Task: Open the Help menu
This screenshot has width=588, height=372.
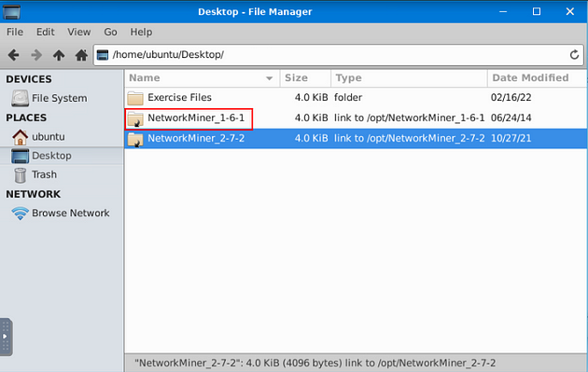Action: tap(141, 33)
